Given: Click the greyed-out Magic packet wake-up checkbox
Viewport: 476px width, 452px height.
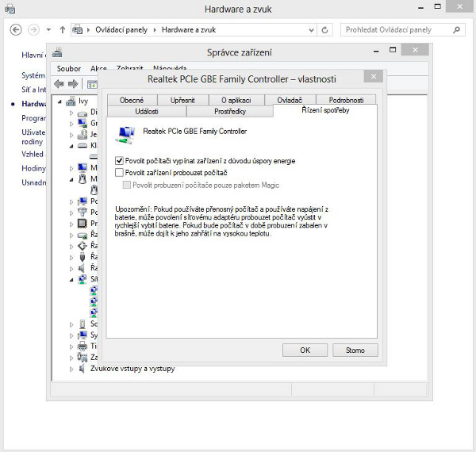Looking at the screenshot, I should coord(127,185).
